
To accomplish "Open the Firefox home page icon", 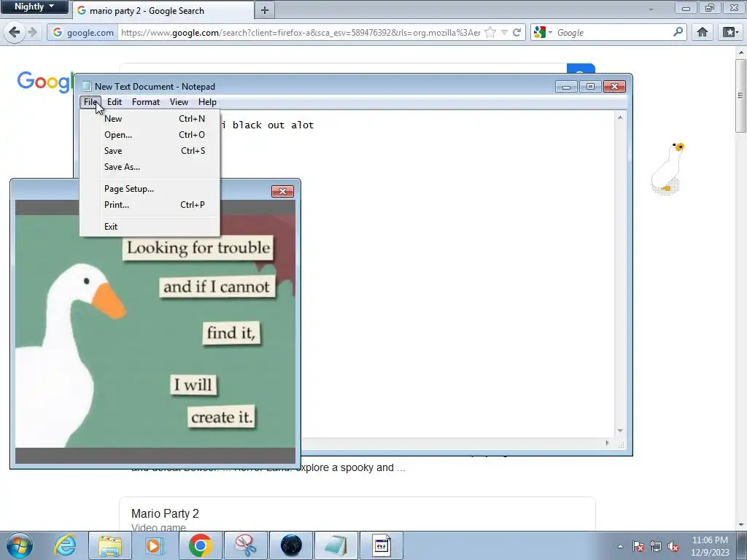I will click(703, 32).
